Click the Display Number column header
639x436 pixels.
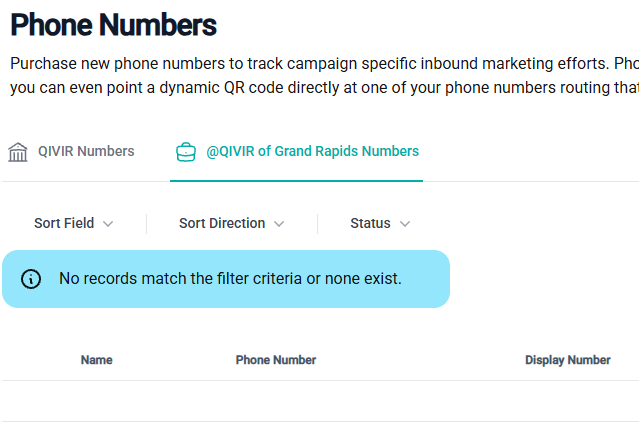(568, 360)
